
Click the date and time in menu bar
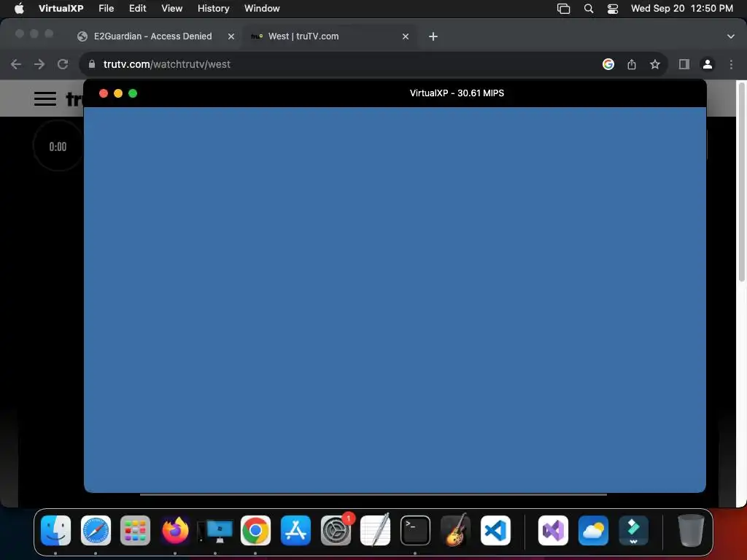(x=682, y=9)
